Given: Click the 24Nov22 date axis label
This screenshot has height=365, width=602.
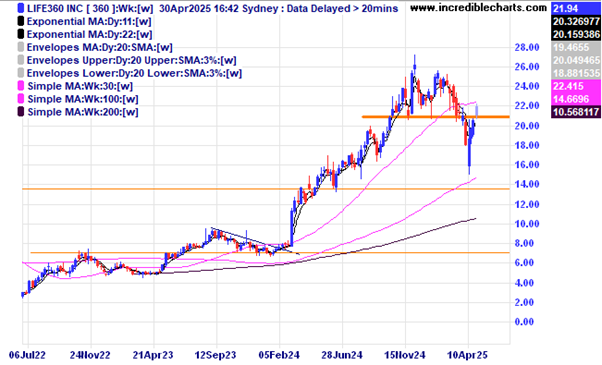Looking at the screenshot, I should (x=90, y=355).
